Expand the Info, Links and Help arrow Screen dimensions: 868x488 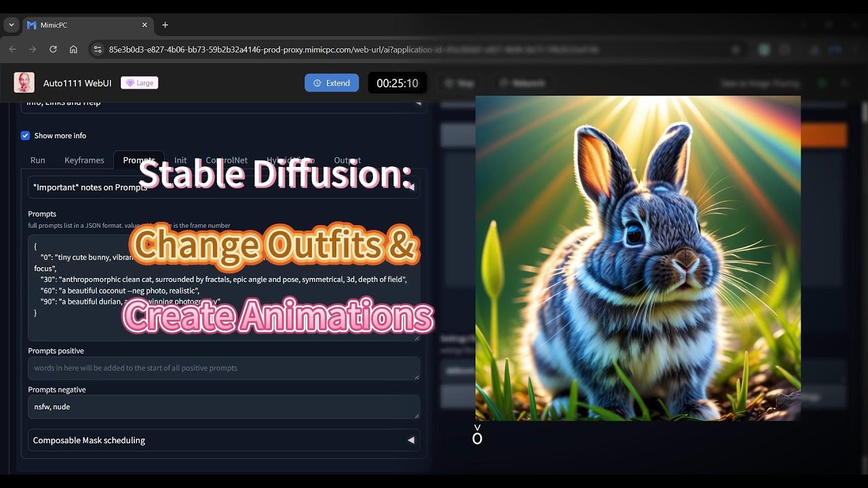tap(418, 103)
